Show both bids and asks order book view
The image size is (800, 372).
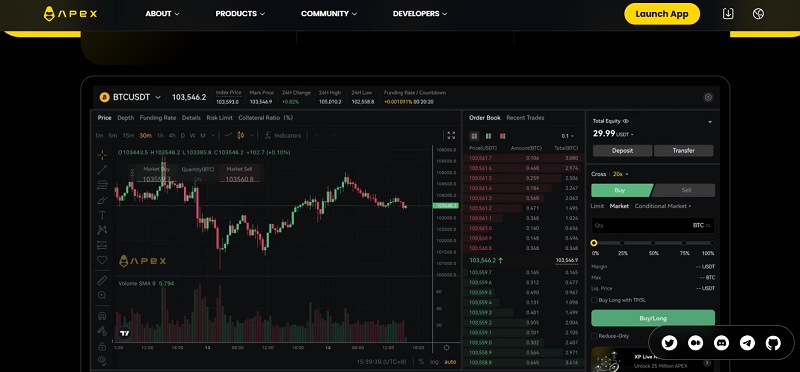474,136
